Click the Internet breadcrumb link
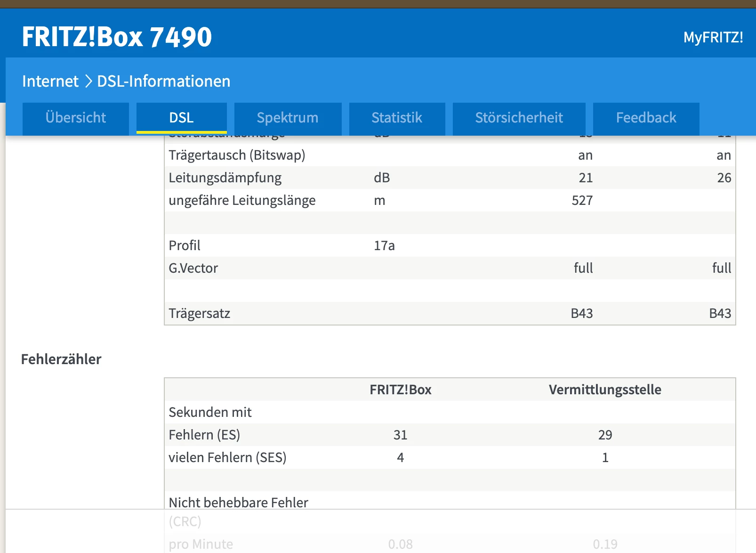 [x=50, y=81]
